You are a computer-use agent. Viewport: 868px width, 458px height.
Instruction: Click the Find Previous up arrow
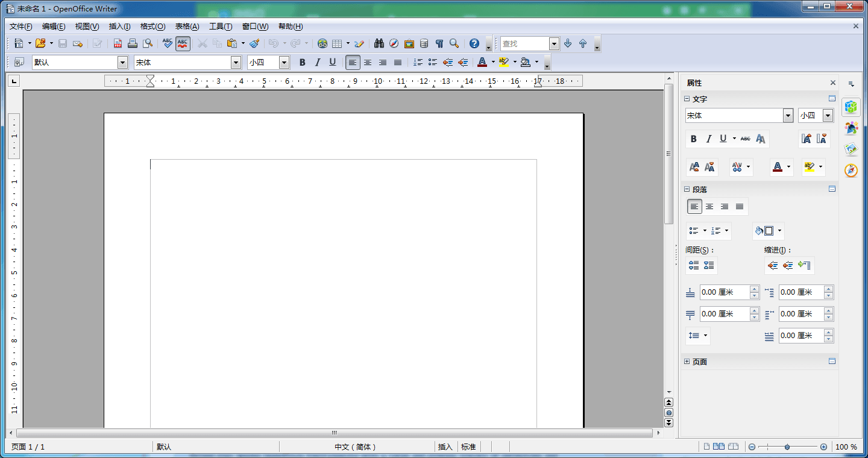[583, 43]
